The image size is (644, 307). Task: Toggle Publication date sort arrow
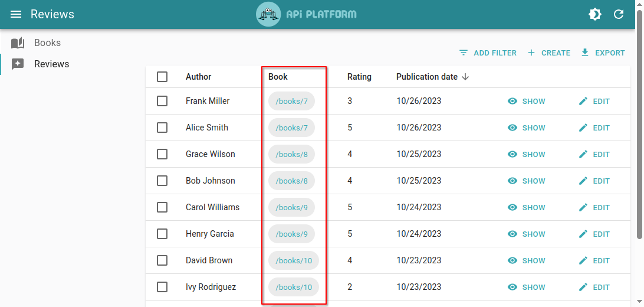[465, 77]
